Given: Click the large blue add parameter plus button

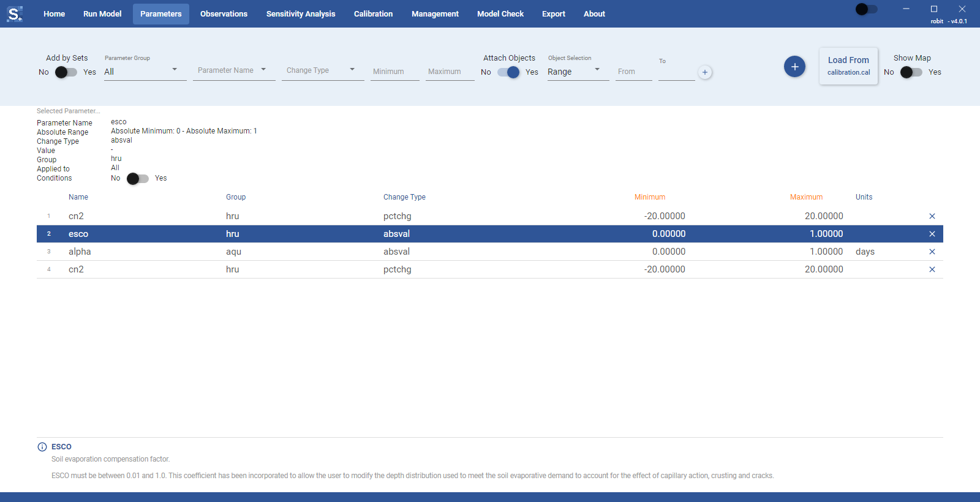Looking at the screenshot, I should 794,66.
